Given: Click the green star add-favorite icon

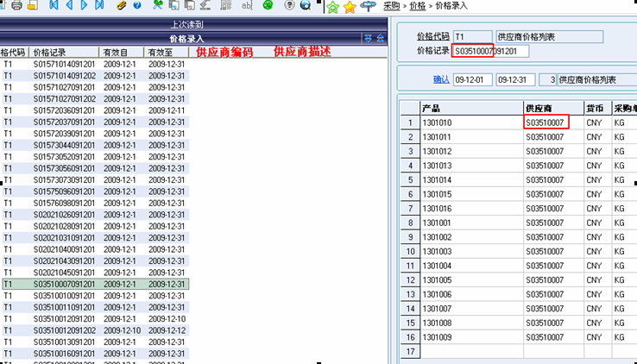Looking at the screenshot, I should tap(332, 7).
